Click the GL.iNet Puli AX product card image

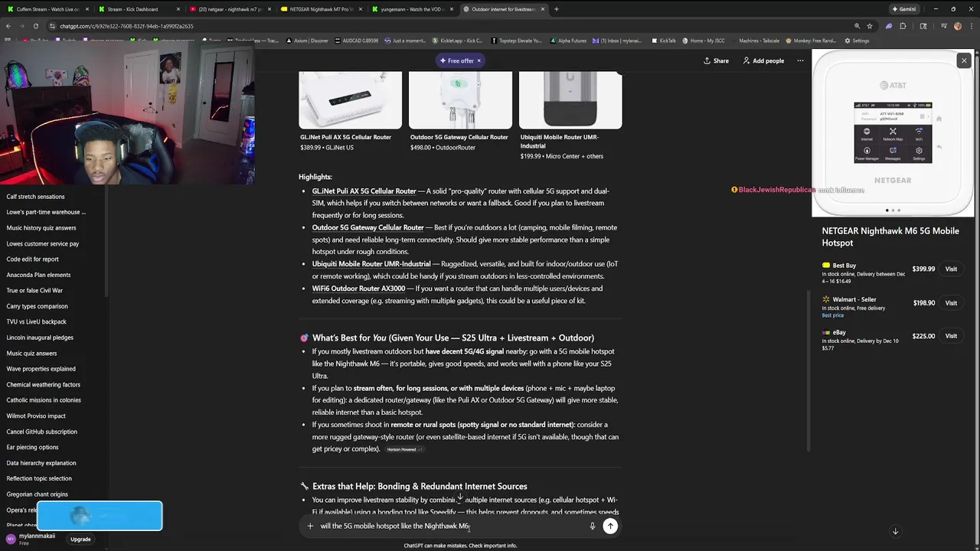coord(350,99)
